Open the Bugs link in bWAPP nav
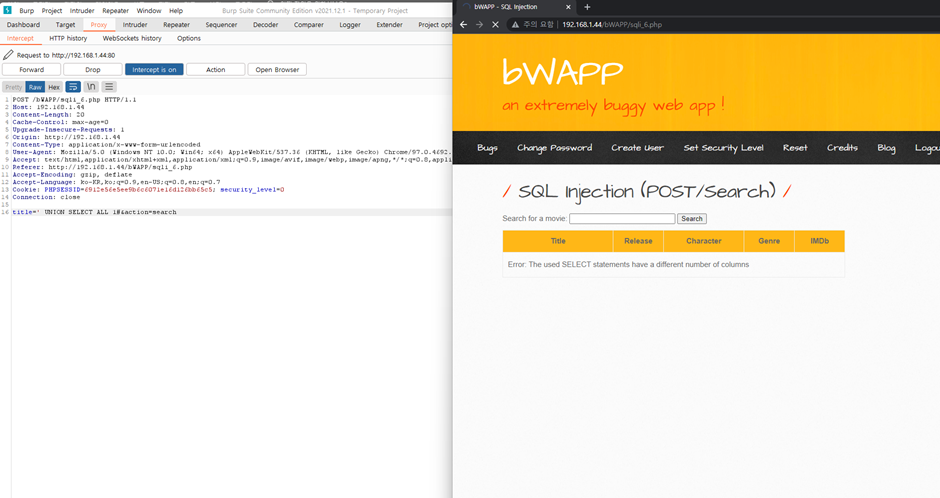 click(487, 148)
